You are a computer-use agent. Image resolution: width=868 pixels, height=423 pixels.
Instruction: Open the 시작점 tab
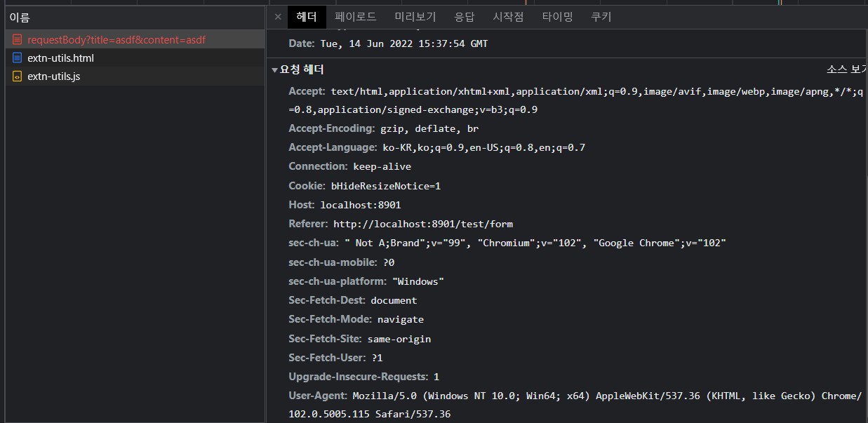508,17
